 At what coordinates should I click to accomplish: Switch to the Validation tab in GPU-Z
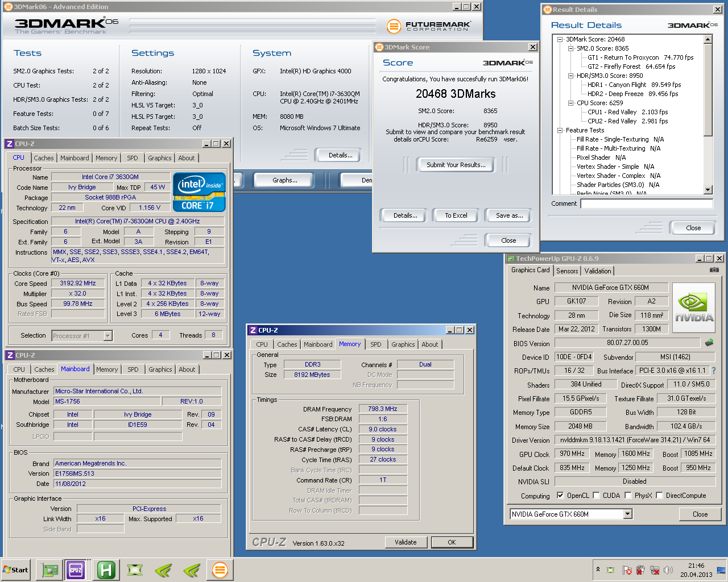[x=598, y=271]
